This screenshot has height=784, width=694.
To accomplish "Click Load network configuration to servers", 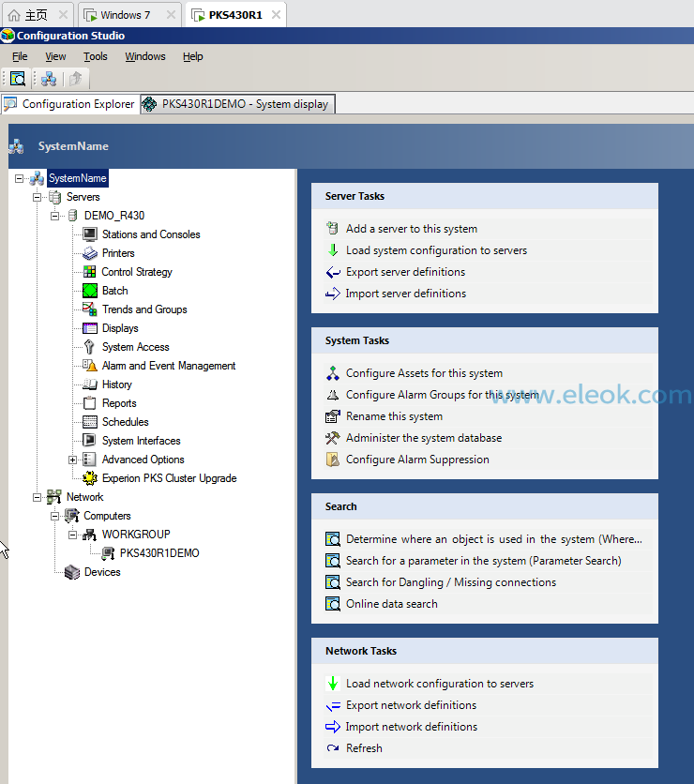I will 440,683.
